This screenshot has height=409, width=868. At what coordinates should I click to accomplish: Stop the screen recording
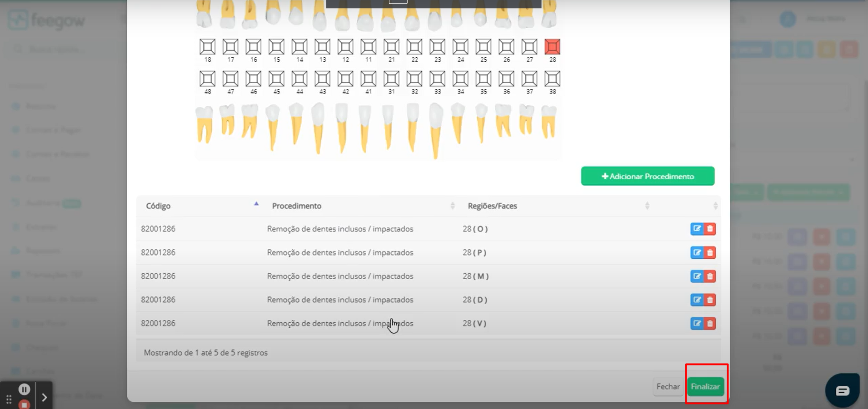click(24, 404)
